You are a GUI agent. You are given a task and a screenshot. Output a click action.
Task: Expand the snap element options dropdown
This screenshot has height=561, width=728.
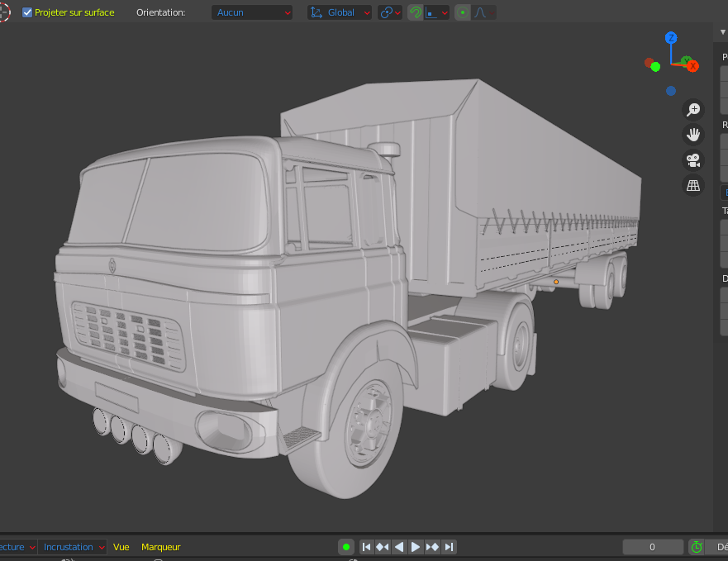(x=437, y=12)
